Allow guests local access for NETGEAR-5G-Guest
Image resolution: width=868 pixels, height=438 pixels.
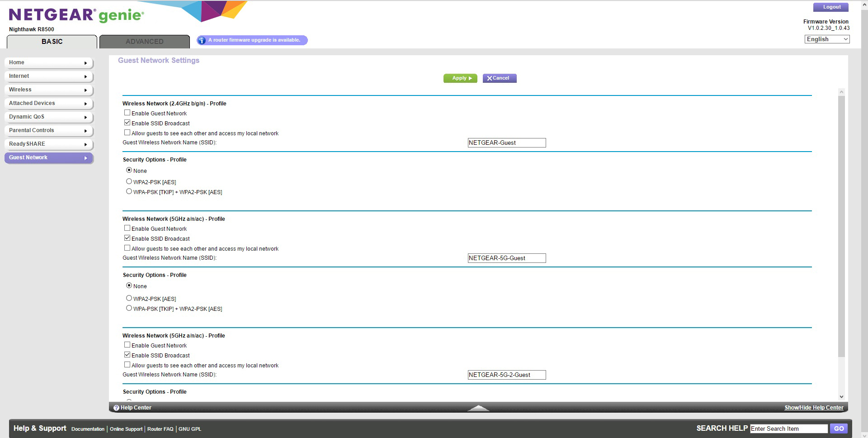click(x=127, y=248)
